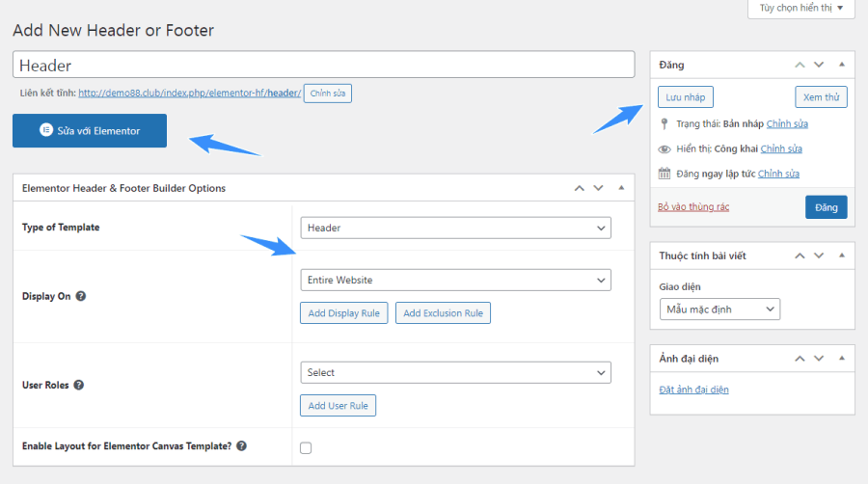
Task: Collapse Thuộc tính bài viết panel
Action: (842, 255)
